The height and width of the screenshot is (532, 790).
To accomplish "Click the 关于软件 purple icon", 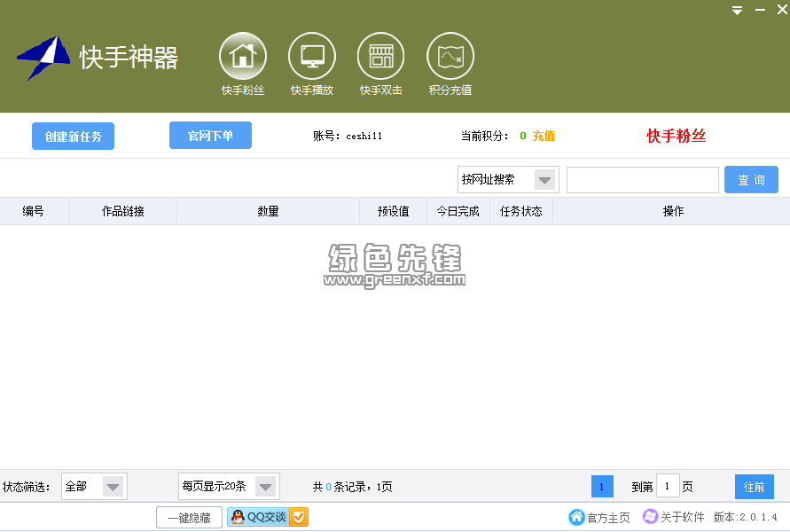I will [x=650, y=516].
